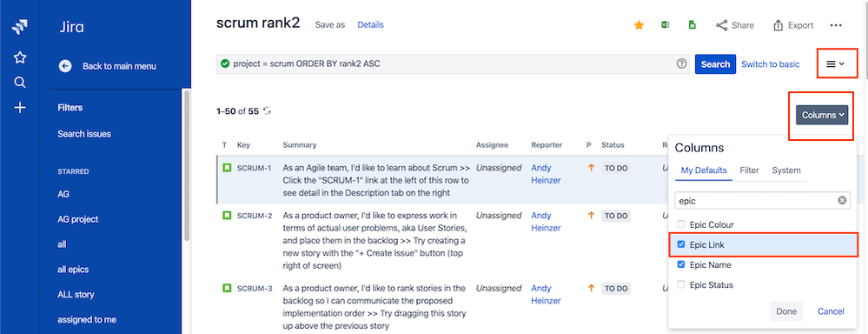Click Done in Columns panel
The width and height of the screenshot is (868, 334).
[x=786, y=311]
